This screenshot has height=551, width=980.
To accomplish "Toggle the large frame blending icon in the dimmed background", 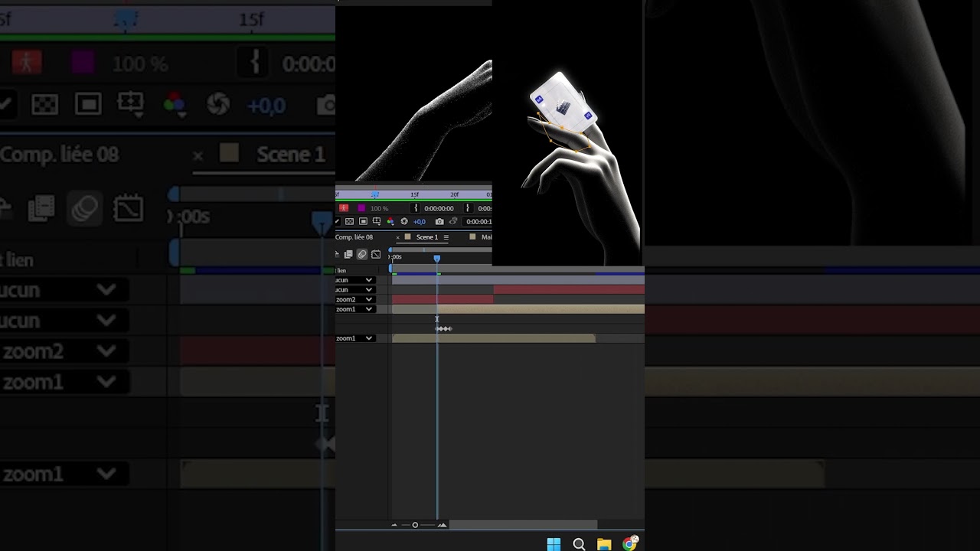I will click(41, 208).
